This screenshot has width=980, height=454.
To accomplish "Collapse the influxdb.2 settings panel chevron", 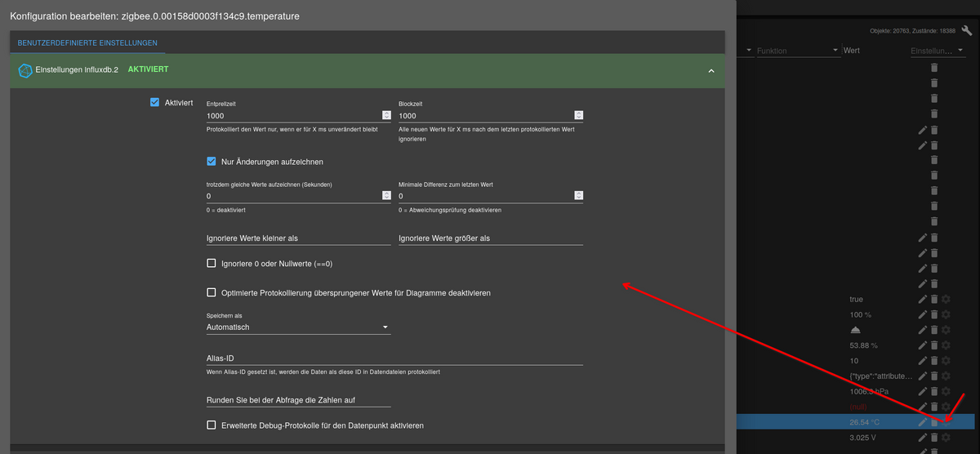I will click(x=711, y=71).
